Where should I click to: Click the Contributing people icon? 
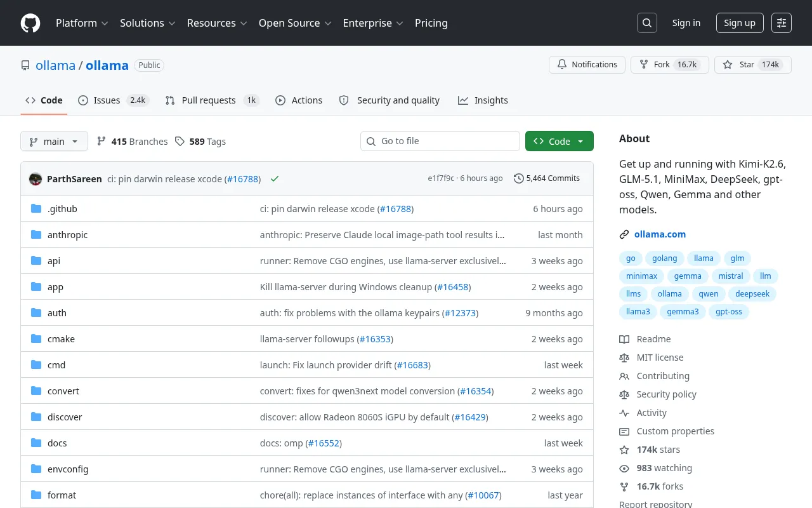[624, 377]
